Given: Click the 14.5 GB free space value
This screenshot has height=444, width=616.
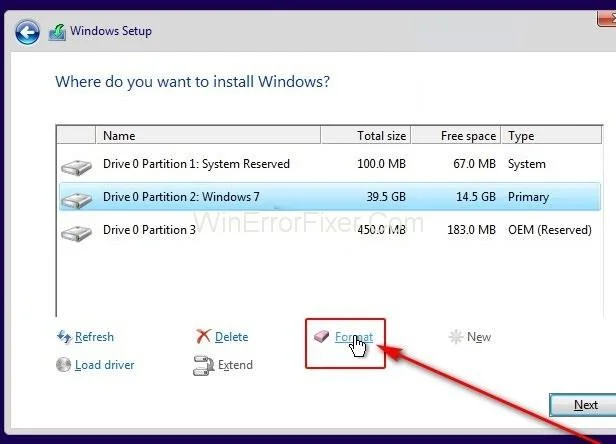Looking at the screenshot, I should pos(476,196).
